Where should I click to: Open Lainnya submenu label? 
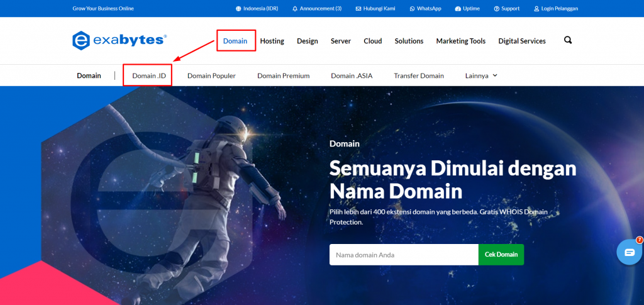coord(477,75)
